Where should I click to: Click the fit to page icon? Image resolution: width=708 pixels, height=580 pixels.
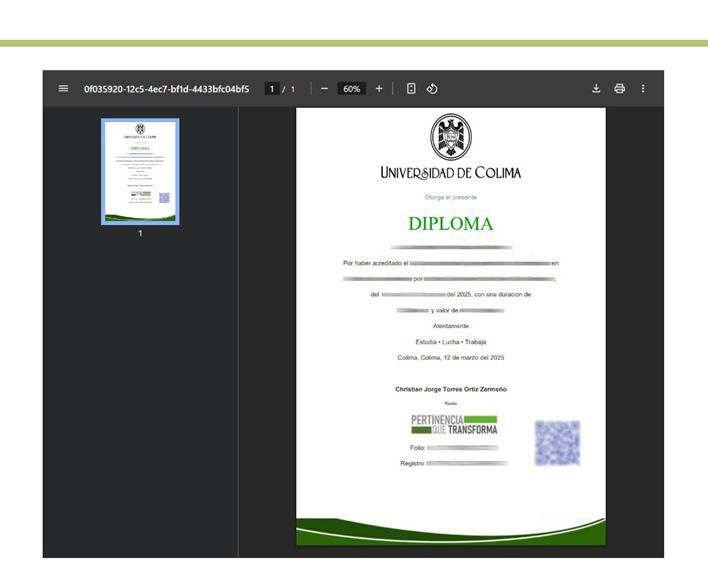[x=411, y=88]
